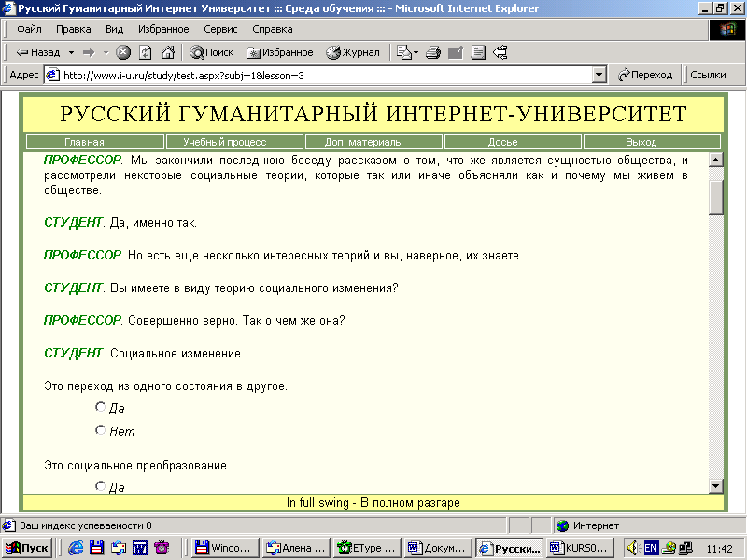This screenshot has width=747, height=560.
Task: Select Да for 'социальное преобразование'
Action: [100, 485]
